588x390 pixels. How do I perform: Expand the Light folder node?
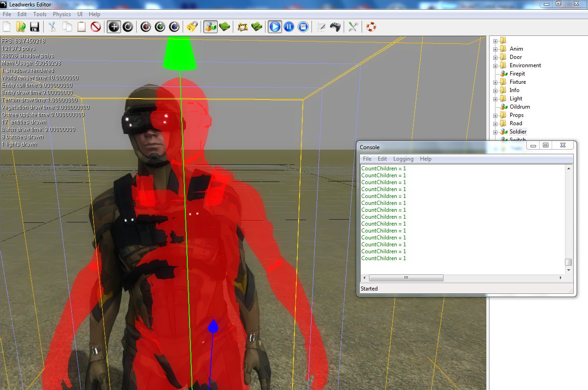[x=496, y=98]
